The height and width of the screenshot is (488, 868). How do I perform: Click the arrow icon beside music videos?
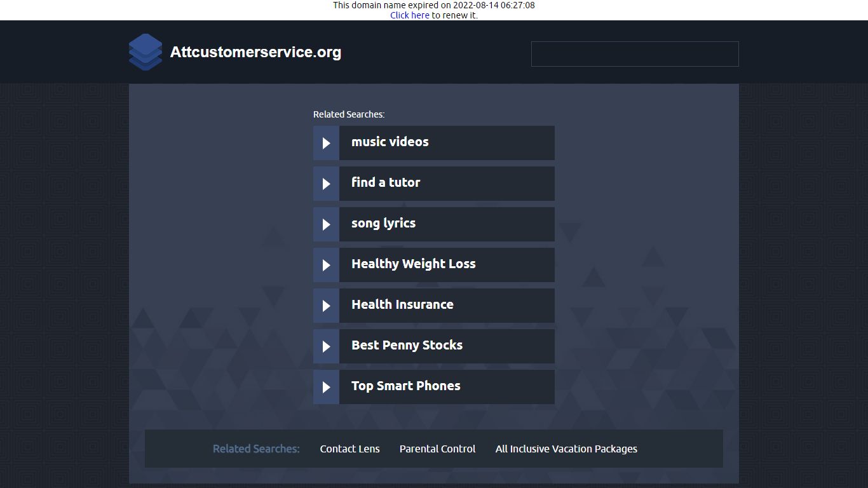[x=326, y=143]
